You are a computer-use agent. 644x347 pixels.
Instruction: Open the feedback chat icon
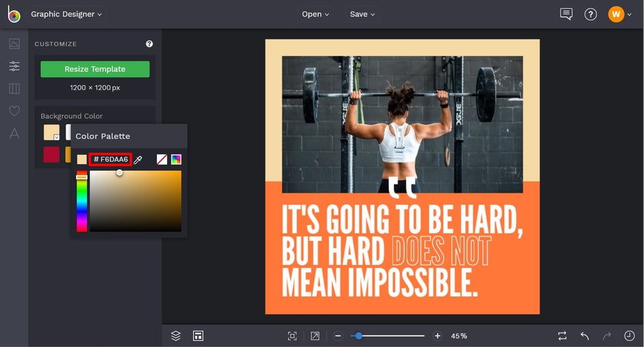click(566, 14)
